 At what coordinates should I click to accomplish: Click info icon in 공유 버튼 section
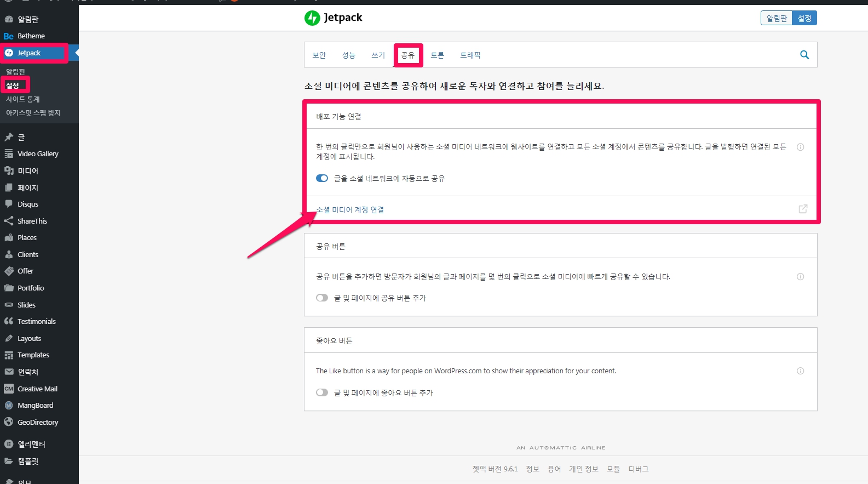tap(800, 277)
